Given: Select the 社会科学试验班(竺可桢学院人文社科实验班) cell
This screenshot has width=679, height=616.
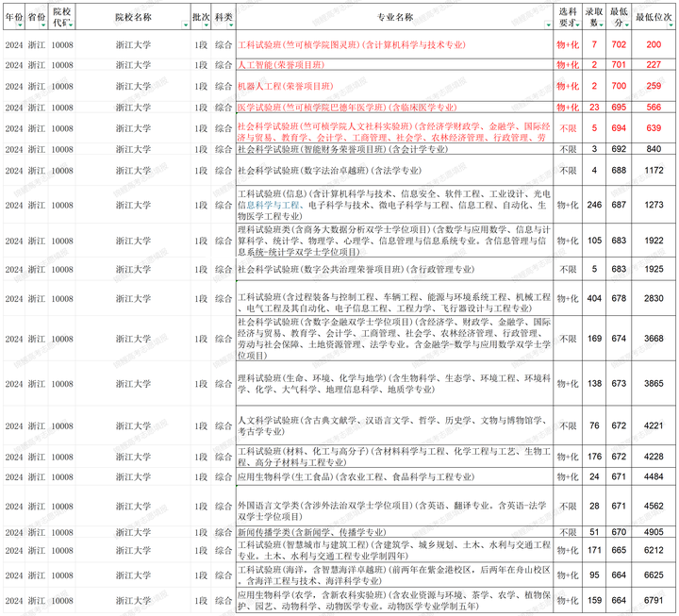Looking at the screenshot, I should 394,128.
